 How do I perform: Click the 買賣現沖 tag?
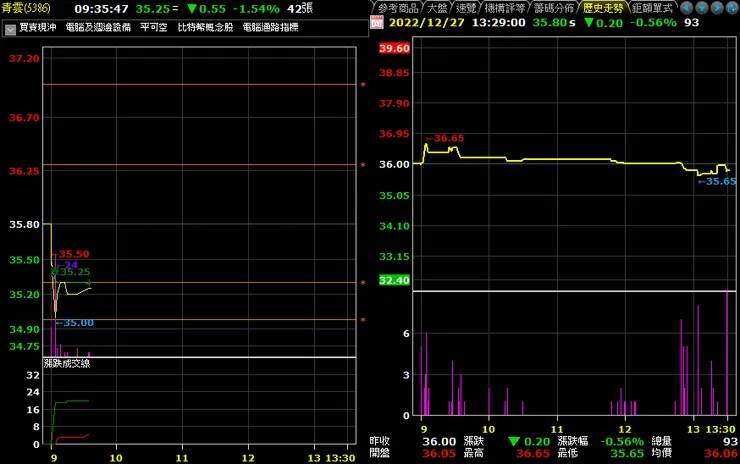[x=38, y=27]
